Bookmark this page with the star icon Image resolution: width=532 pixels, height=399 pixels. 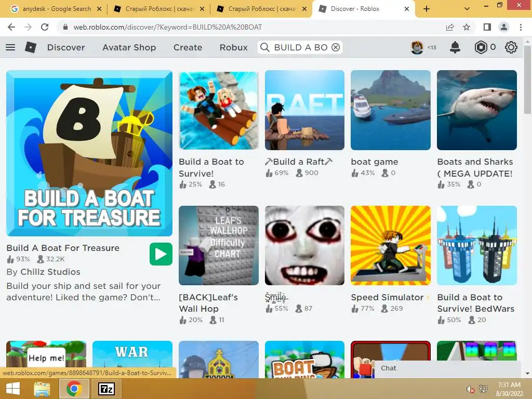coord(467,27)
